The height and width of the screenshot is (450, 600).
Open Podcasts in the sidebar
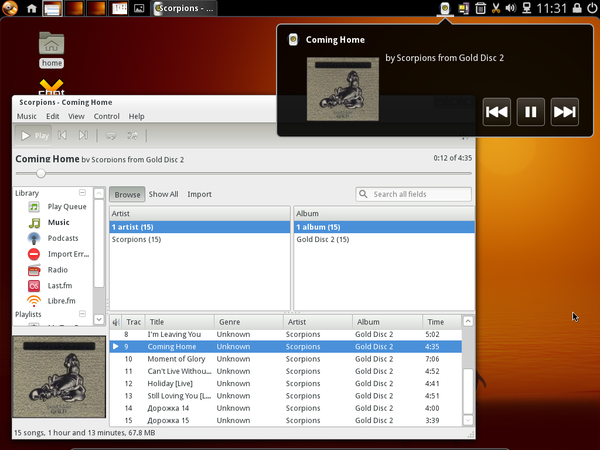click(53, 238)
